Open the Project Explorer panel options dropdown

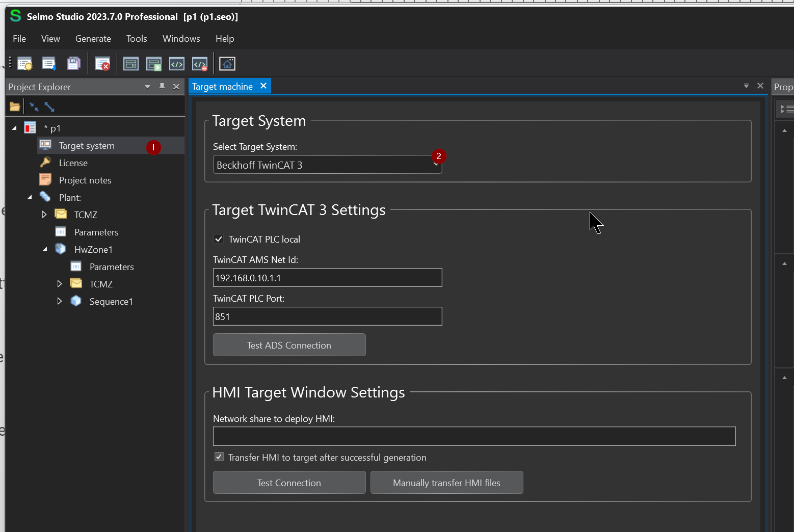point(147,87)
